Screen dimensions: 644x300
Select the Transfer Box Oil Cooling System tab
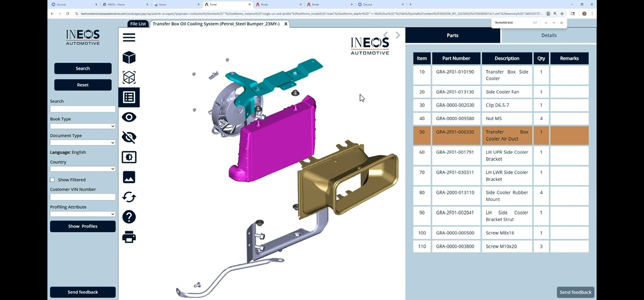tap(216, 24)
